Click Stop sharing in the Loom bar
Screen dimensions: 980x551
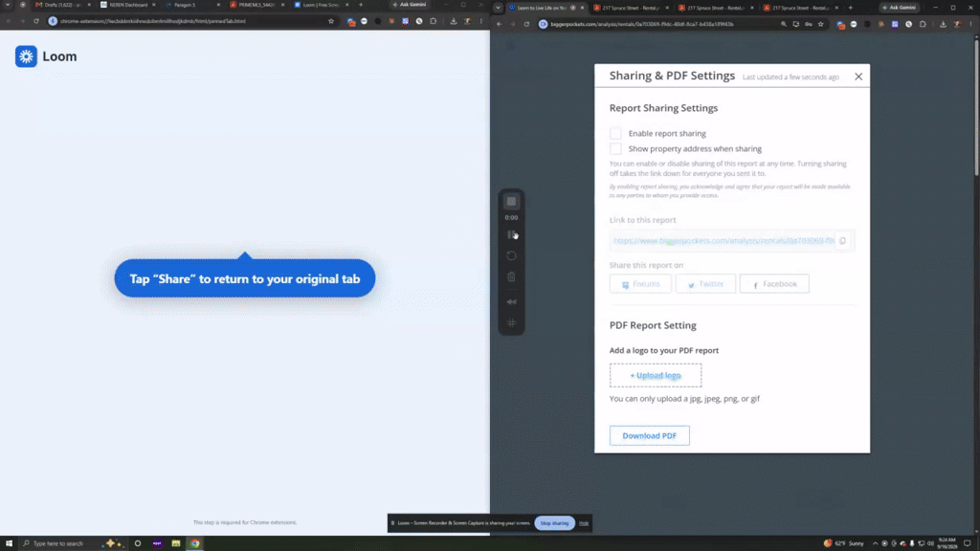pos(554,523)
